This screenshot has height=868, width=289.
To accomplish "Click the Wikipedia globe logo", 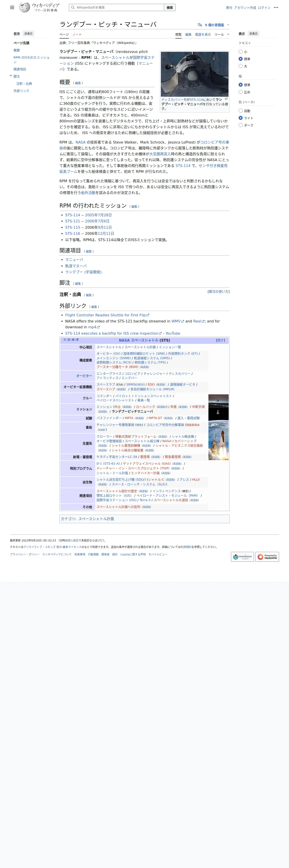I will [25, 7].
